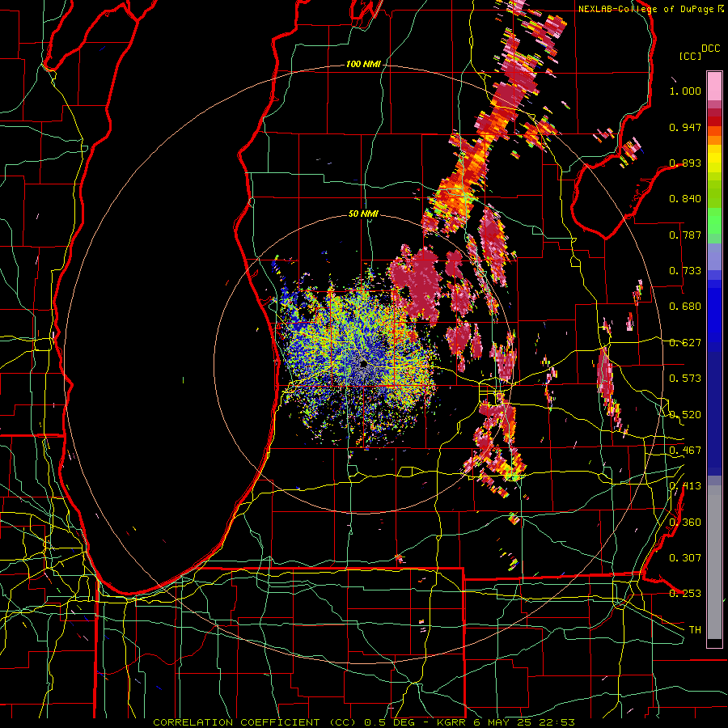Select the 0.520 scale value
Image resolution: width=728 pixels, height=728 pixels.
685,415
